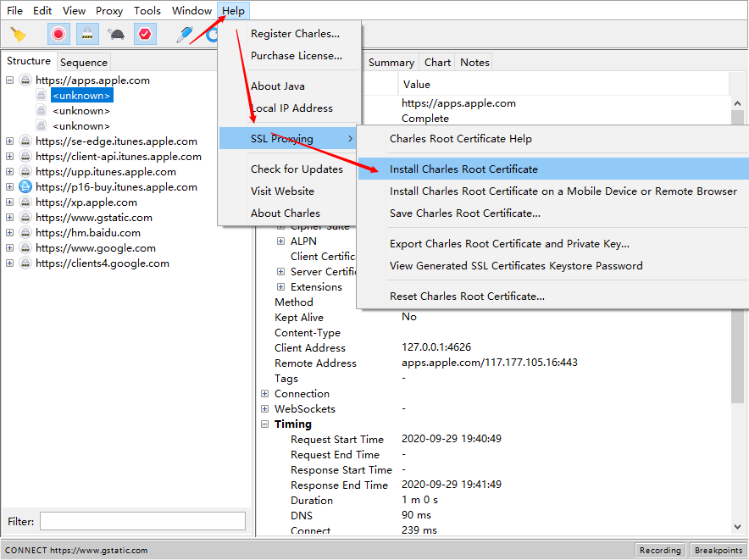Select View Generated SSL Certificates Keystore Password

click(553, 266)
